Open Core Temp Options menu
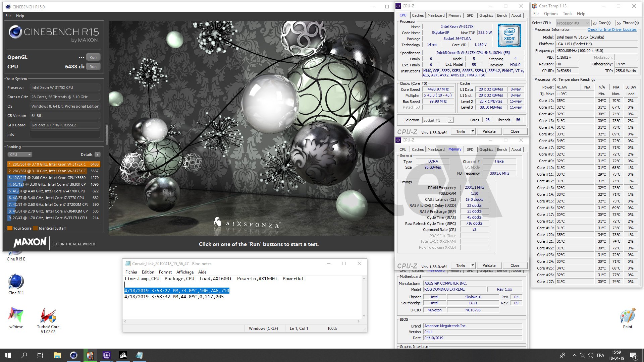644x362 pixels. 551,14
